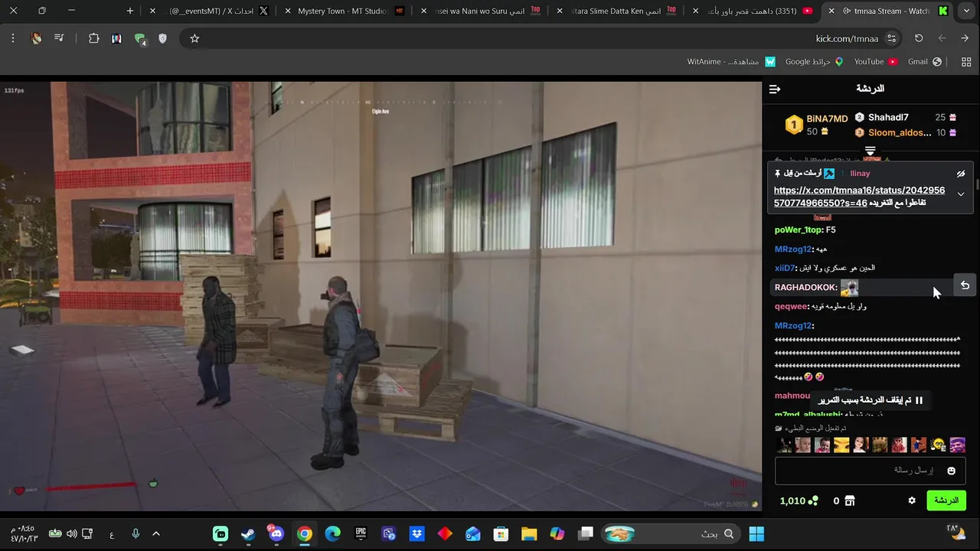Open the bookmarks apps grid icon
This screenshot has height=551, width=980.
tap(965, 61)
